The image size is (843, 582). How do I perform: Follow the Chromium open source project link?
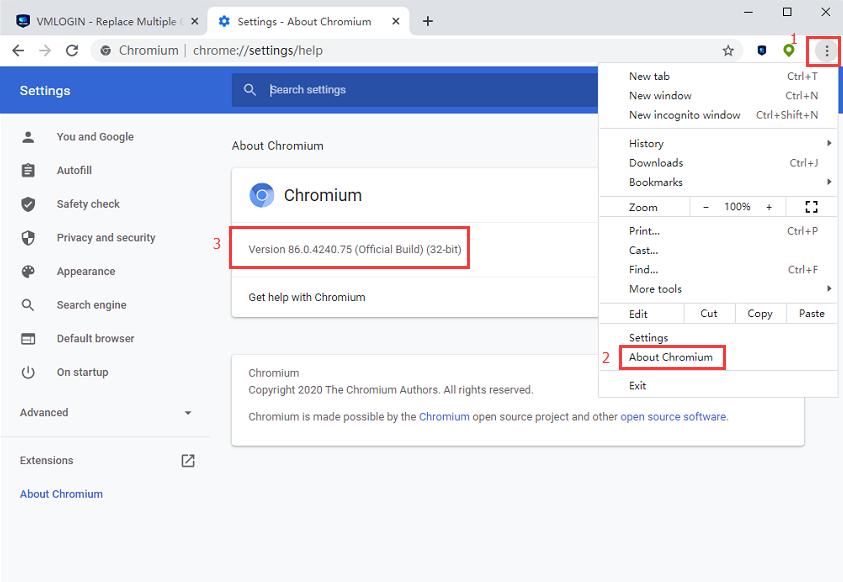click(444, 417)
